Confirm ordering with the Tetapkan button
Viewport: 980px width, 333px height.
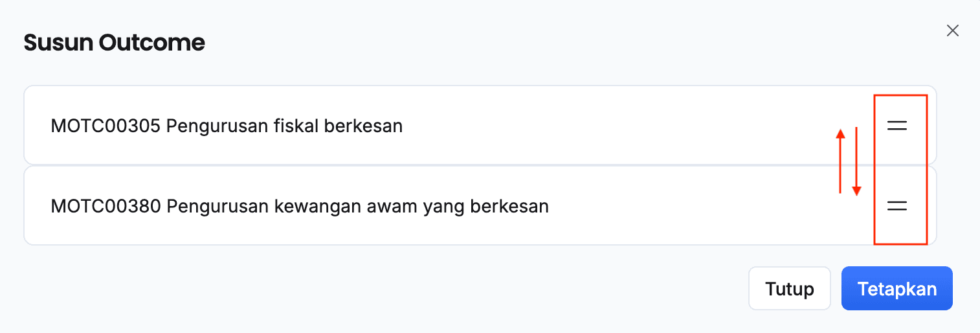click(896, 288)
